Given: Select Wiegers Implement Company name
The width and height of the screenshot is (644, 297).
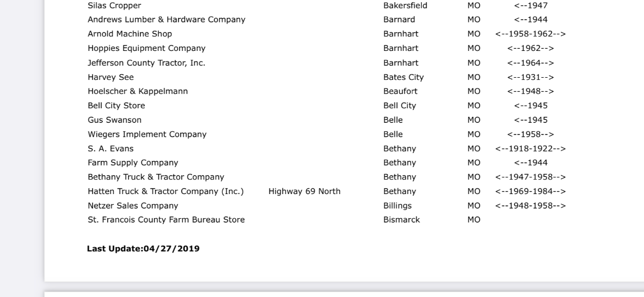Looking at the screenshot, I should tap(147, 134).
